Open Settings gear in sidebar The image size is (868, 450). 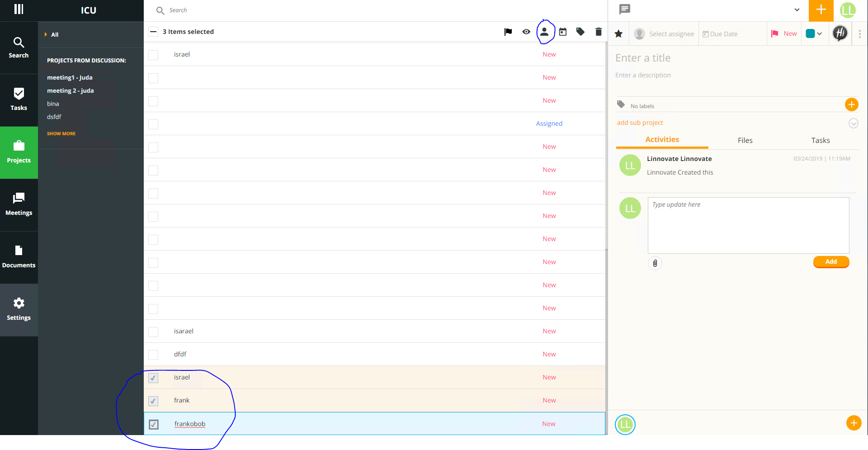point(19,310)
